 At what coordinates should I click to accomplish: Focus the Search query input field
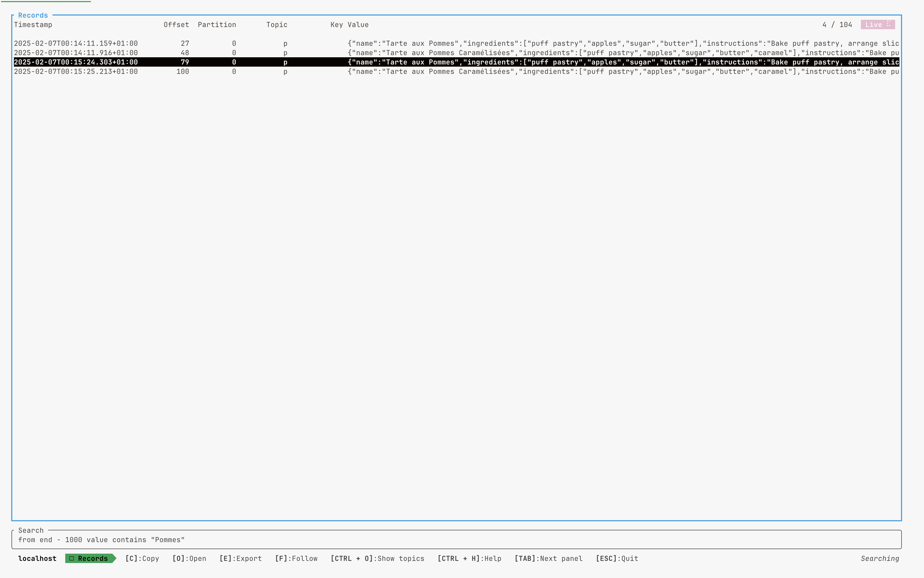456,540
